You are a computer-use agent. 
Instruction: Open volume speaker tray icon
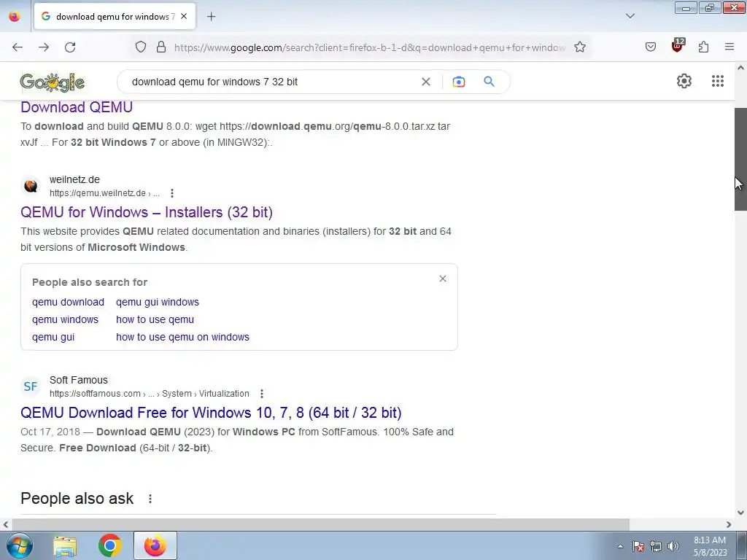tap(673, 546)
